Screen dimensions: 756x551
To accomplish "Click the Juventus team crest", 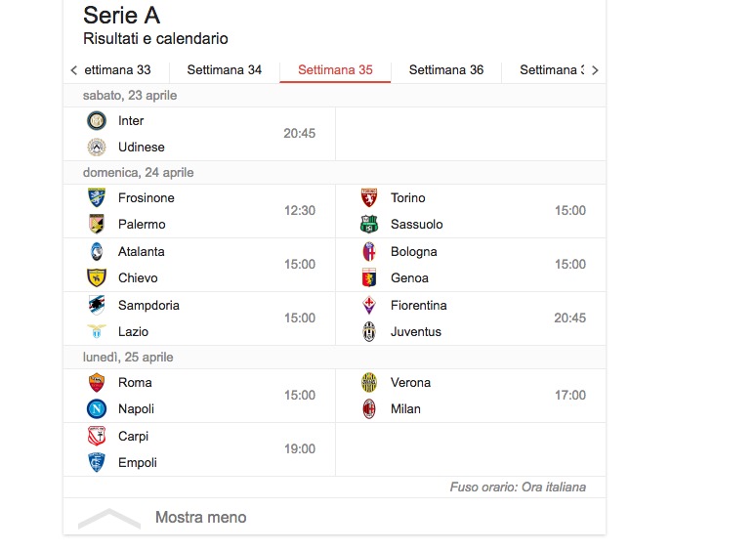I will click(x=368, y=332).
